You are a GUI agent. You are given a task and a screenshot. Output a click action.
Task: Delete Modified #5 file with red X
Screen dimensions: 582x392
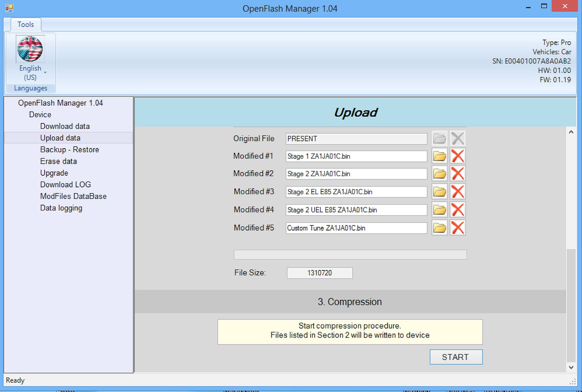pos(458,228)
